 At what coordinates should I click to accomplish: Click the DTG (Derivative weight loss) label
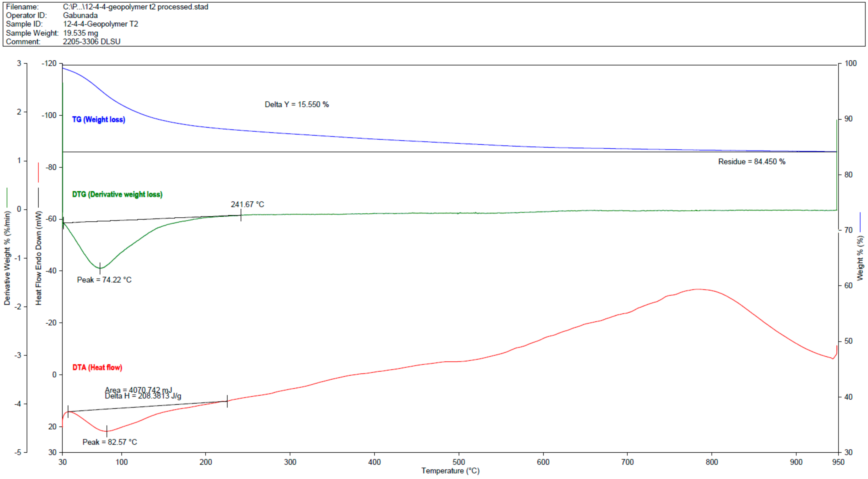pyautogui.click(x=117, y=195)
